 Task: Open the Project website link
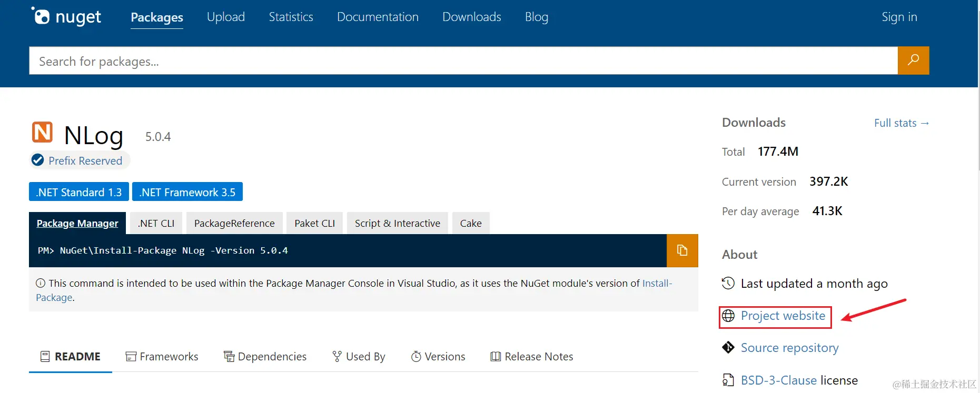tap(783, 316)
